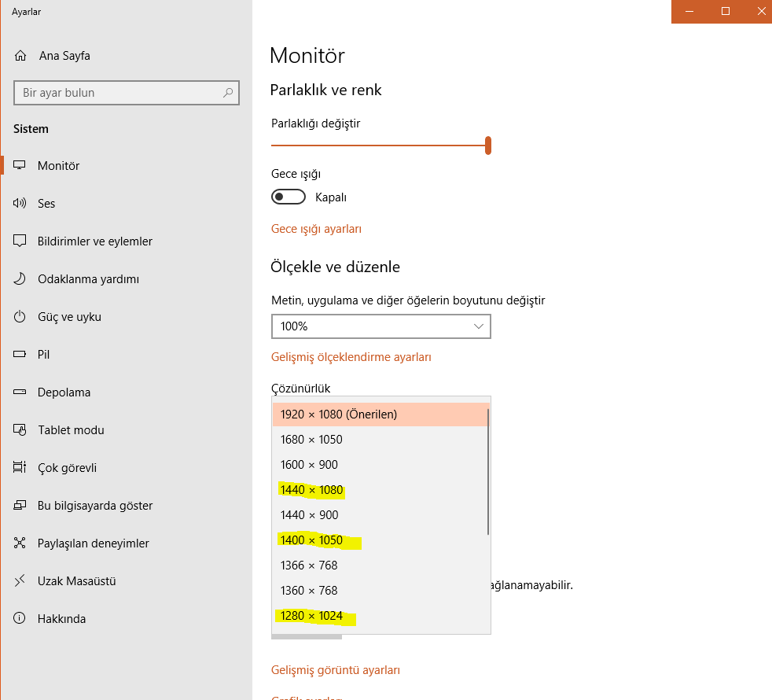Open Tablet modu settings page

point(127,430)
